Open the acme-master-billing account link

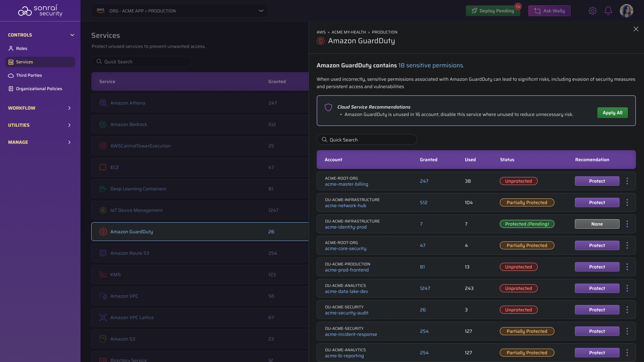(x=346, y=184)
